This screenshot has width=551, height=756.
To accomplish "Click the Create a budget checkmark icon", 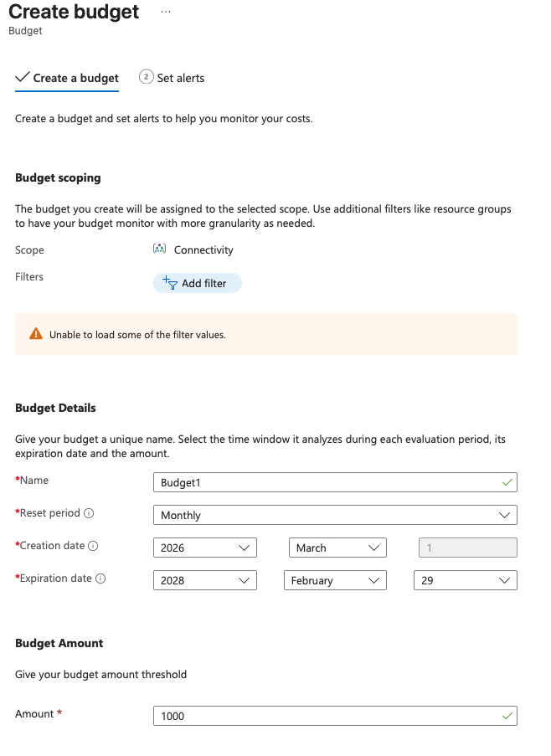I will click(23, 77).
